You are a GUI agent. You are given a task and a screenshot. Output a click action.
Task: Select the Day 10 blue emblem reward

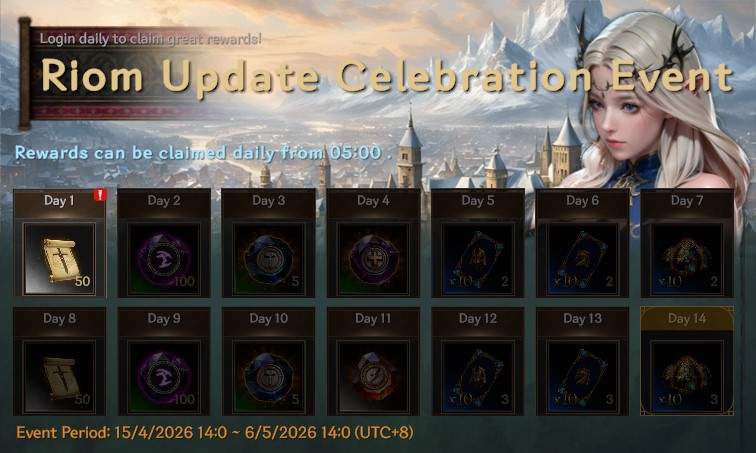pyautogui.click(x=269, y=377)
